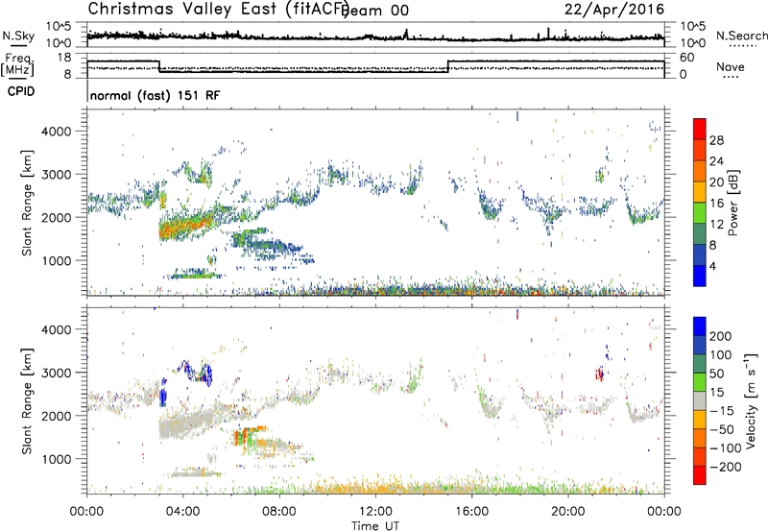The image size is (768, 532).
Task: Pick the red top segment of the power colorbar
Action: coord(700,130)
